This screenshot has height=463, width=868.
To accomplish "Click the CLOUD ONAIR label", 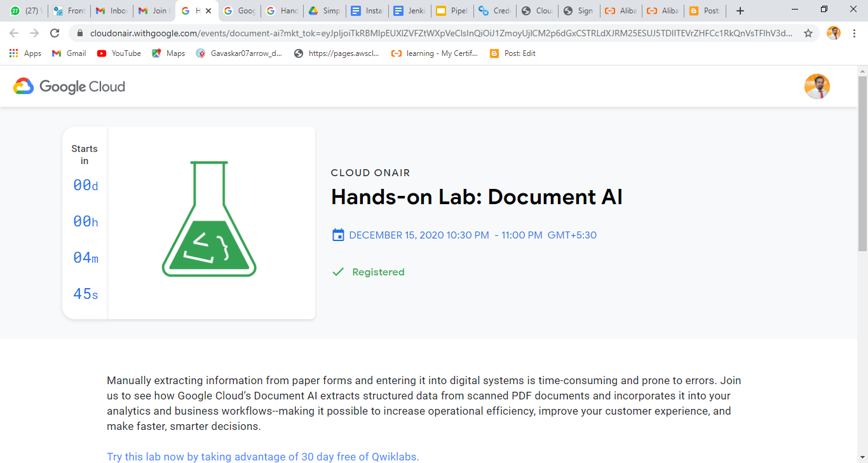I will tap(370, 173).
